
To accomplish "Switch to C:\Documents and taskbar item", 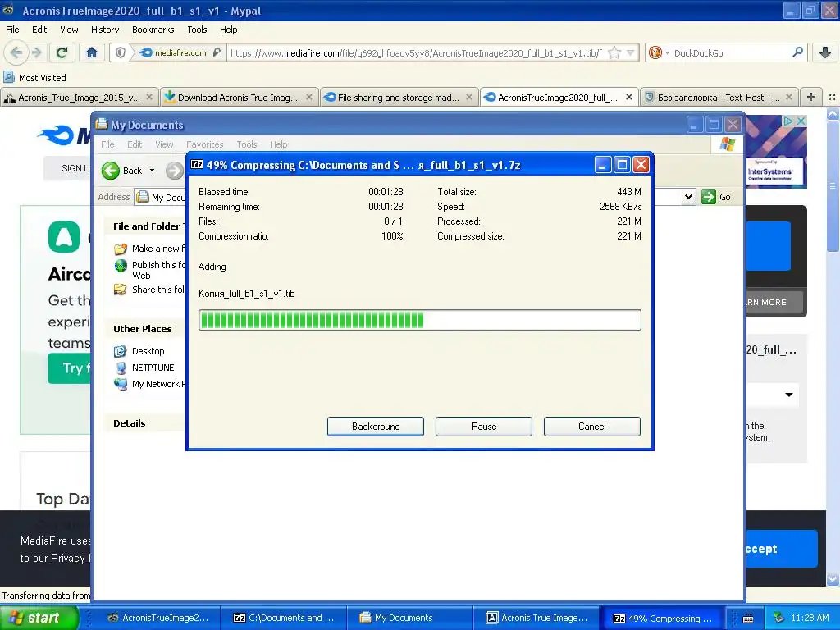I will click(x=283, y=618).
